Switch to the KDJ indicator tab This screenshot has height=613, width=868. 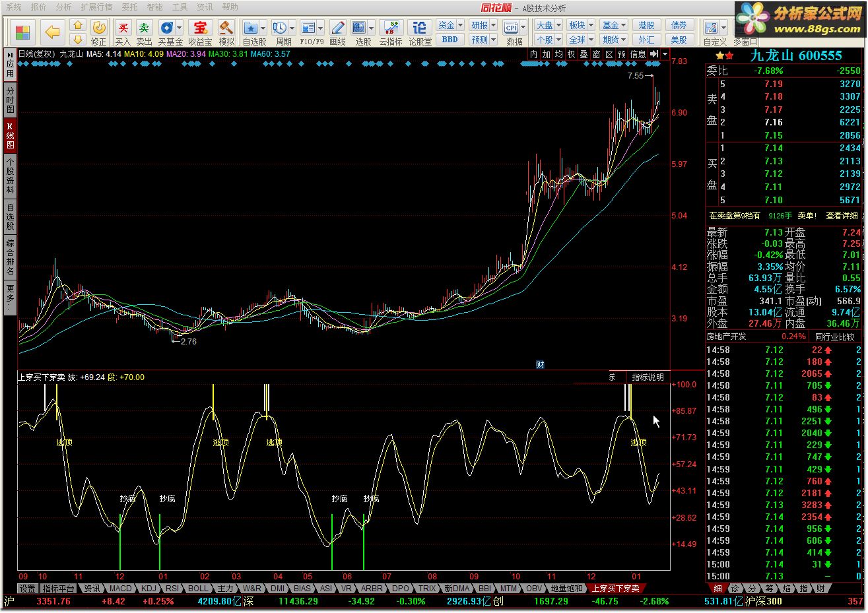(x=149, y=588)
